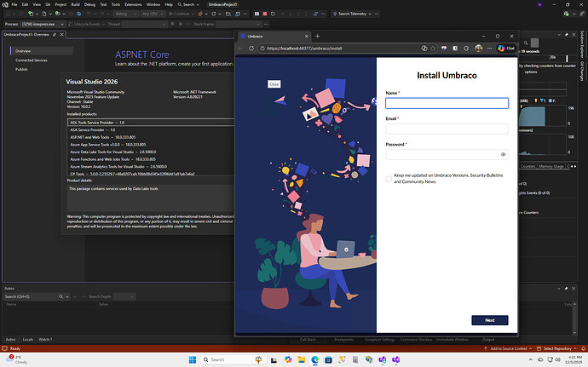Viewport: 588px width, 367px height.
Task: Open the Lifecycle Events dropdown
Action: pos(87,24)
